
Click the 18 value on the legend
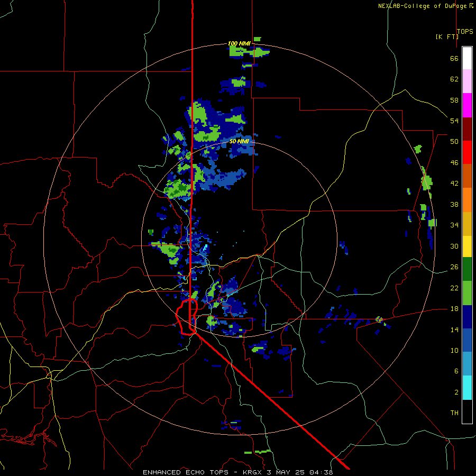coord(454,309)
